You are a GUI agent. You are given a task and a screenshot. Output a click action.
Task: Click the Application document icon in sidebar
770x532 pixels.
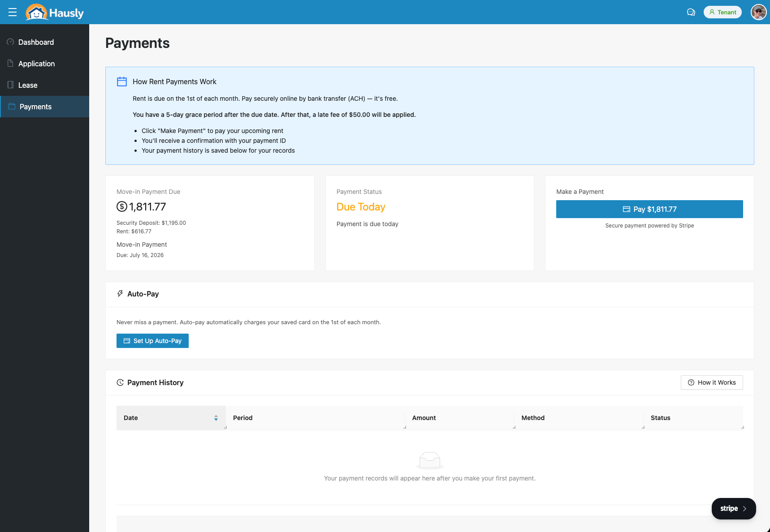point(10,63)
